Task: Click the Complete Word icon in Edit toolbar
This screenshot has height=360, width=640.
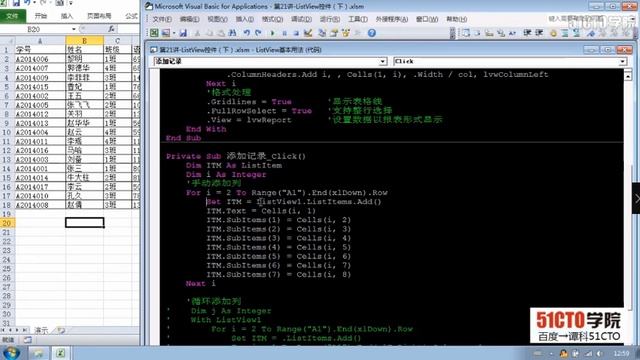Action: pyautogui.click(x=512, y=33)
